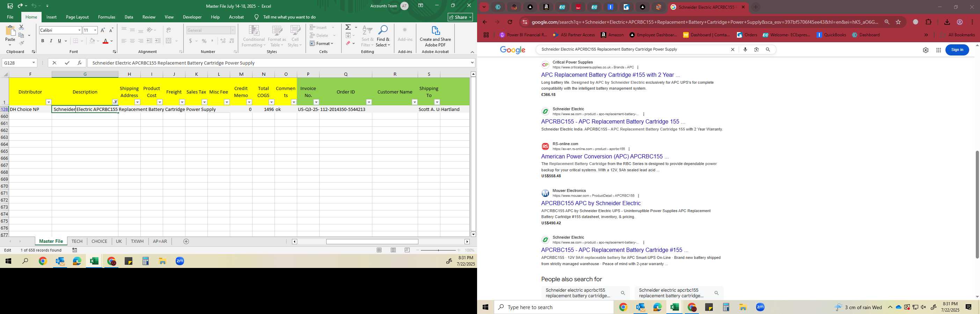The height and width of the screenshot is (314, 980).
Task: Switch to Page Layout view icon in status bar
Action: (x=393, y=250)
